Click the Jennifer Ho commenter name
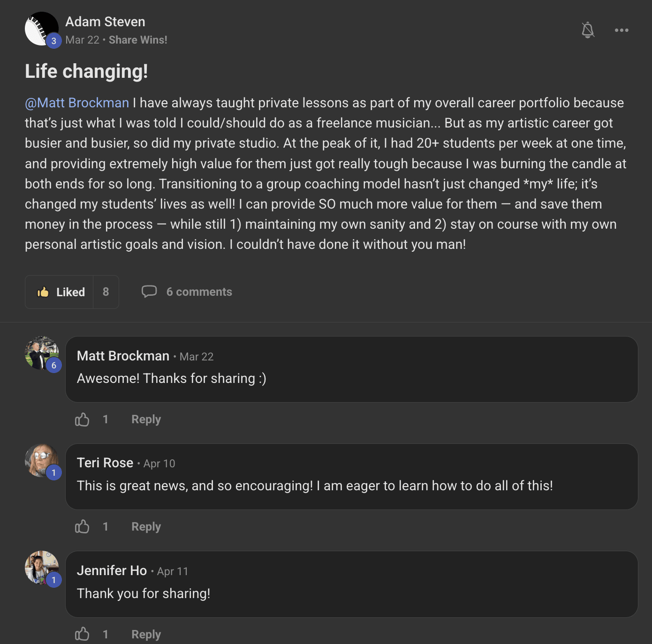 pyautogui.click(x=112, y=570)
